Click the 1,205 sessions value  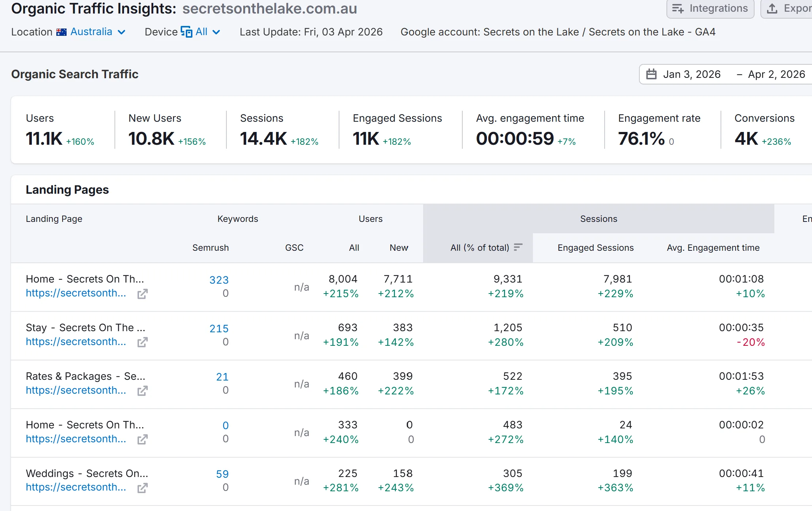tap(508, 328)
